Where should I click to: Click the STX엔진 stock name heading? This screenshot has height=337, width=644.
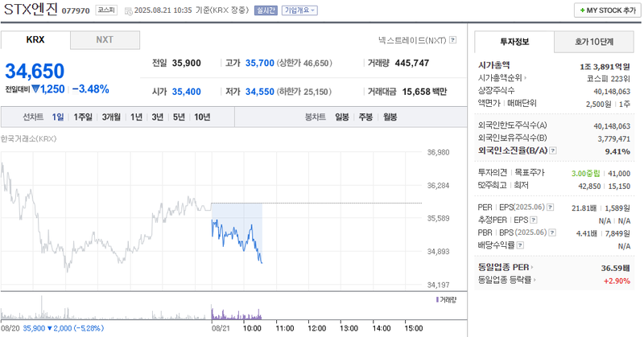[31, 9]
